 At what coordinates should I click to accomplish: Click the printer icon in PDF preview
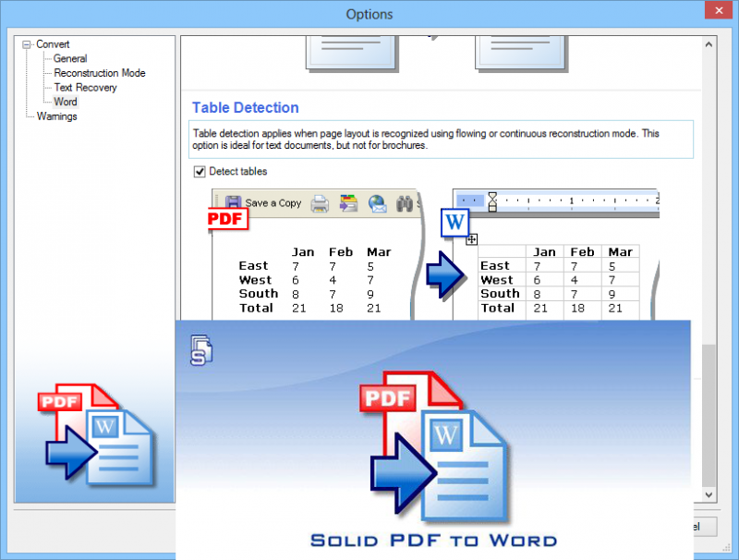point(320,203)
